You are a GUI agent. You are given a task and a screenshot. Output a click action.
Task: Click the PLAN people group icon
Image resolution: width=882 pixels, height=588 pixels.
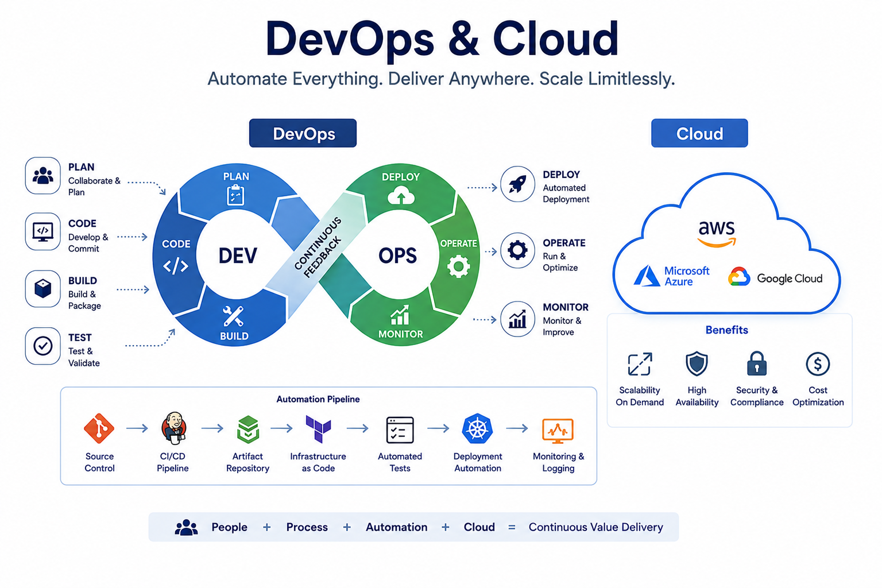[x=43, y=175]
